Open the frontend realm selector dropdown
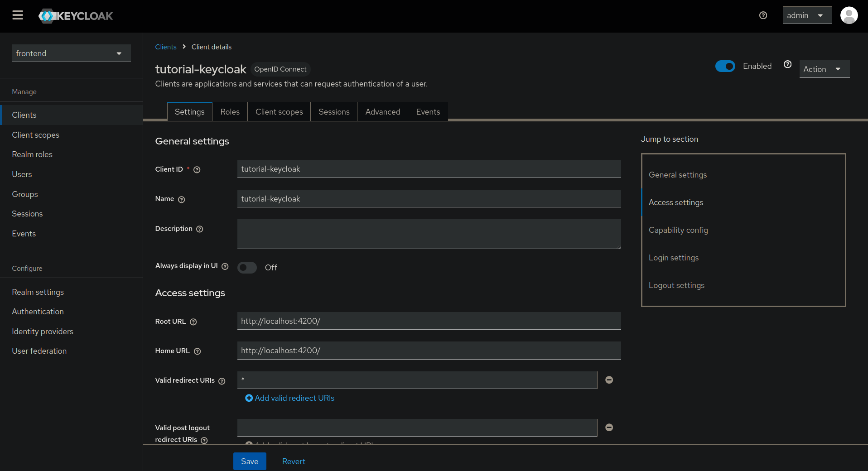This screenshot has height=471, width=868. (x=71, y=53)
